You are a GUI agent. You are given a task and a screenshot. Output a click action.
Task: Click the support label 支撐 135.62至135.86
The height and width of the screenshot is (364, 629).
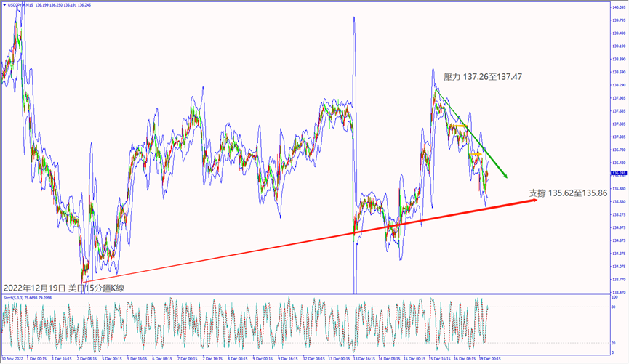(x=567, y=193)
